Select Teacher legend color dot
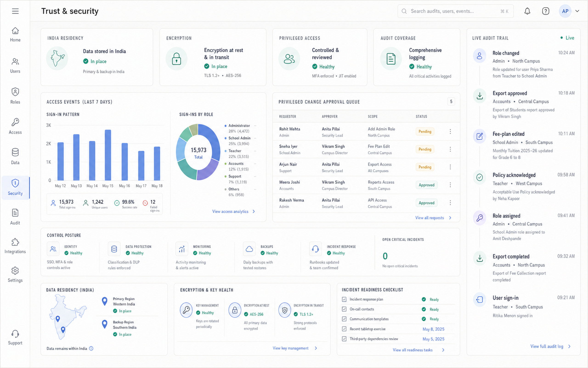The width and height of the screenshot is (588, 368). [226, 151]
